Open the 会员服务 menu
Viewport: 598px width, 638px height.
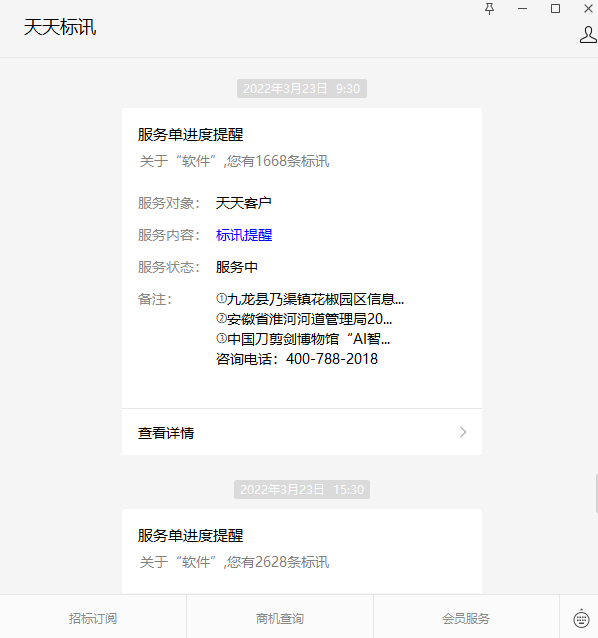pos(466,618)
